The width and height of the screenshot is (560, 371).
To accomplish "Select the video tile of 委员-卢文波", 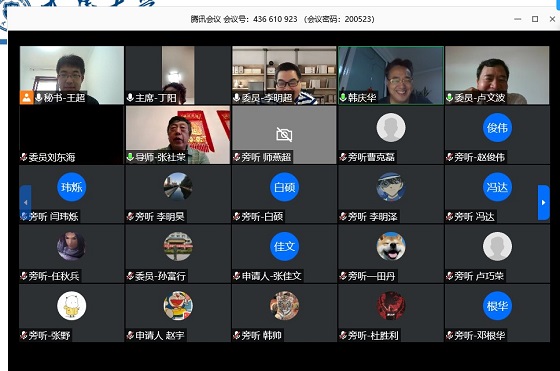I will pyautogui.click(x=497, y=75).
